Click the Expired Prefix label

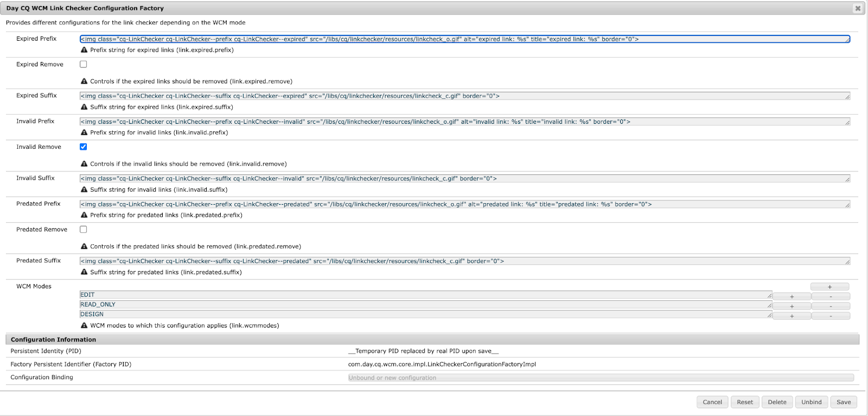coord(36,39)
